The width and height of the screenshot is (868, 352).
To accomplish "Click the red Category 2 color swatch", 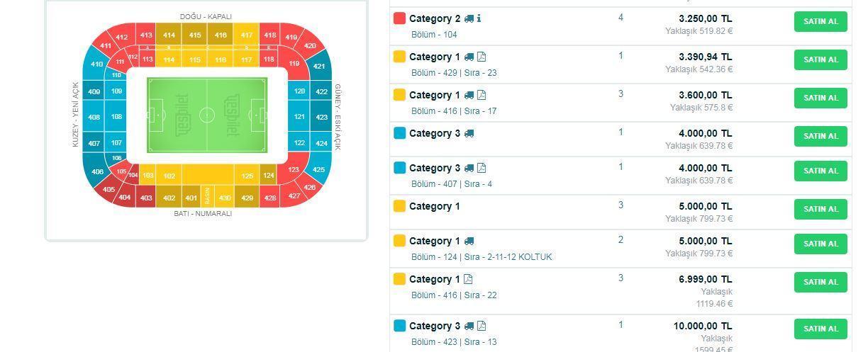I will click(x=399, y=18).
